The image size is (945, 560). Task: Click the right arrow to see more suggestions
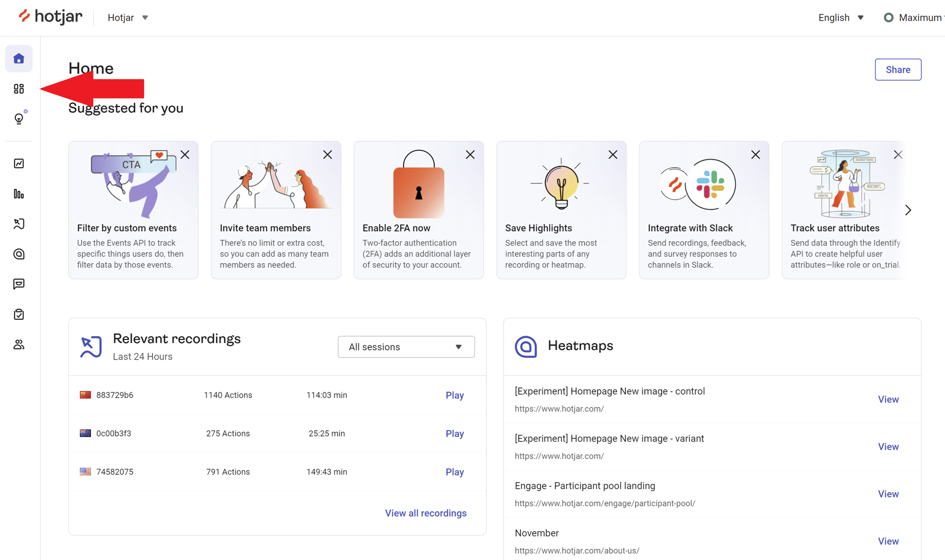pyautogui.click(x=908, y=210)
